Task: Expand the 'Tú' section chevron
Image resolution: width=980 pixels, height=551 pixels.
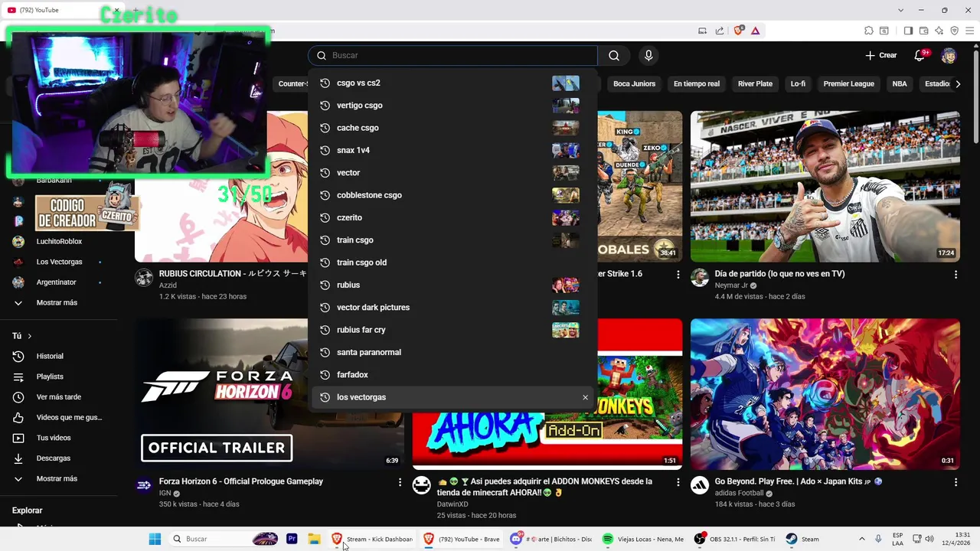Action: [x=30, y=336]
